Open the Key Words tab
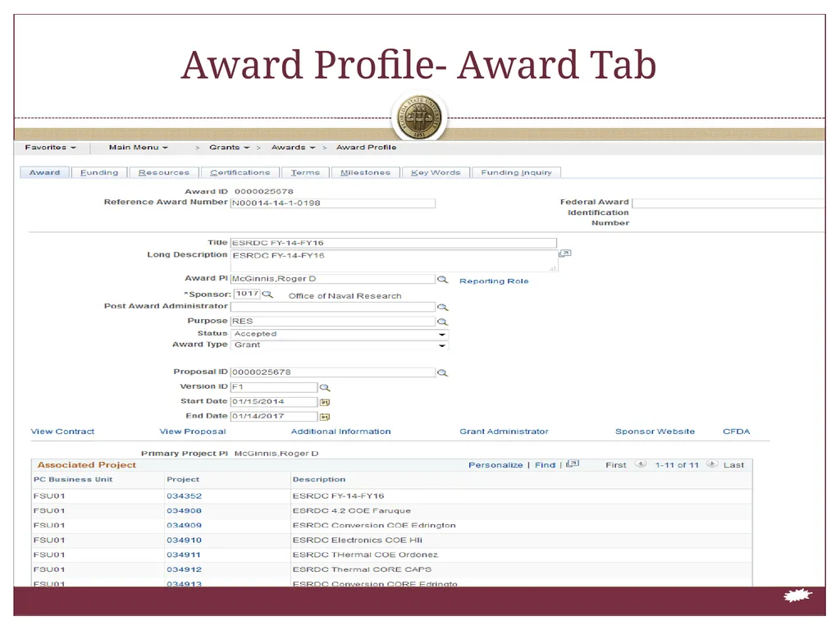The width and height of the screenshot is (840, 630). pos(436,172)
